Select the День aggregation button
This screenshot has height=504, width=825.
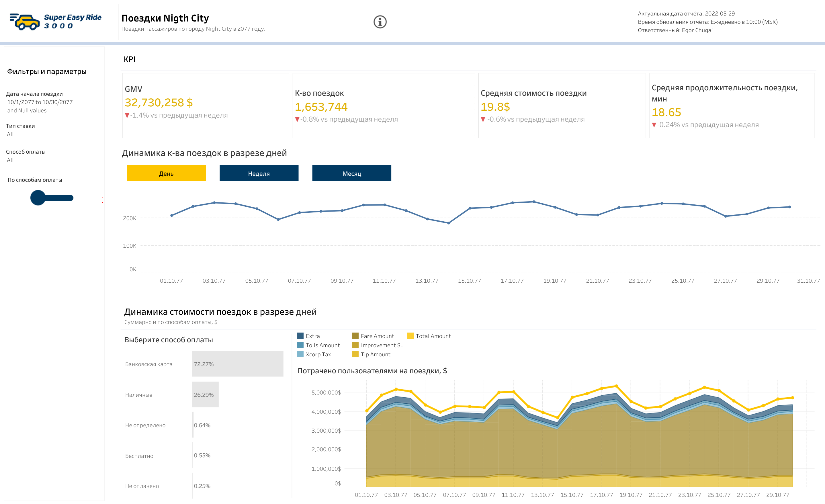coord(167,173)
